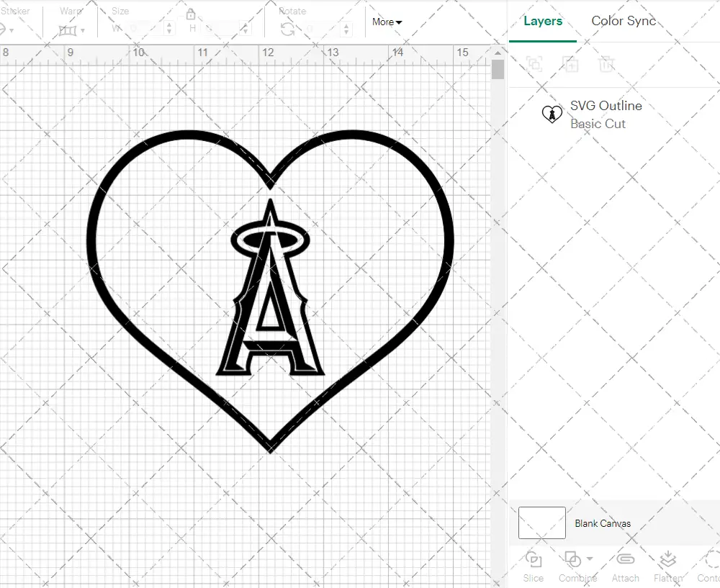Click the Flatten layers icon
Viewport: 720px width, 588px height.
point(667,560)
